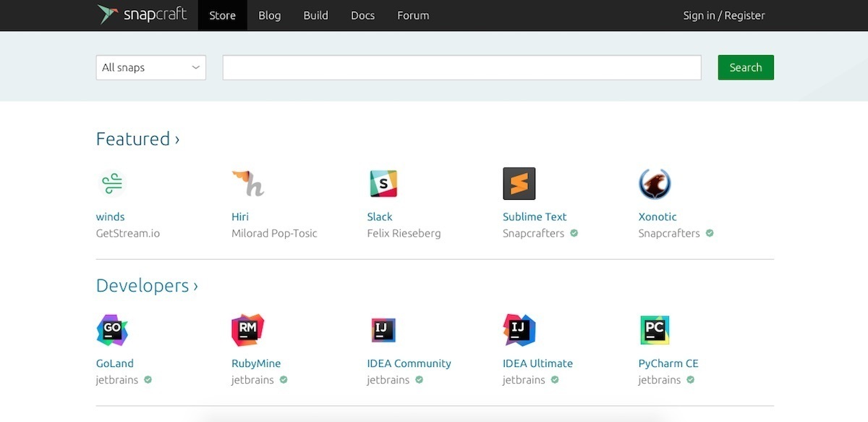Viewport: 868px width, 422px height.
Task: Open the GoLand title link
Action: click(115, 363)
